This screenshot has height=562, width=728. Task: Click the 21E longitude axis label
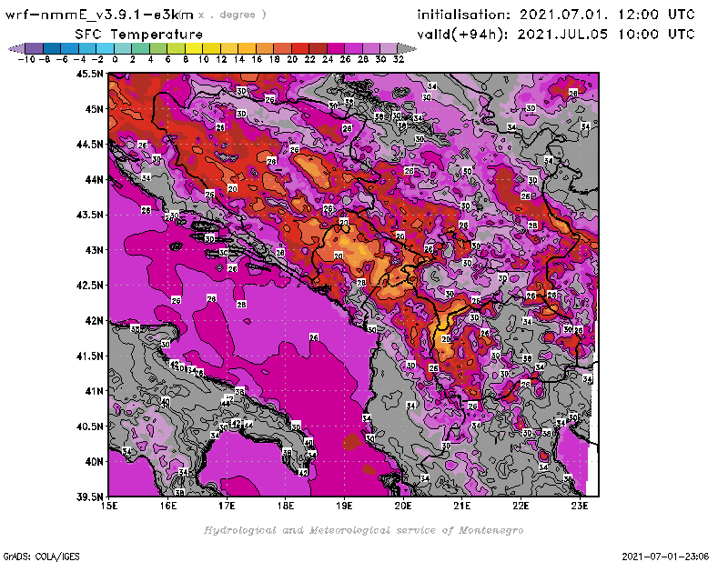[462, 506]
